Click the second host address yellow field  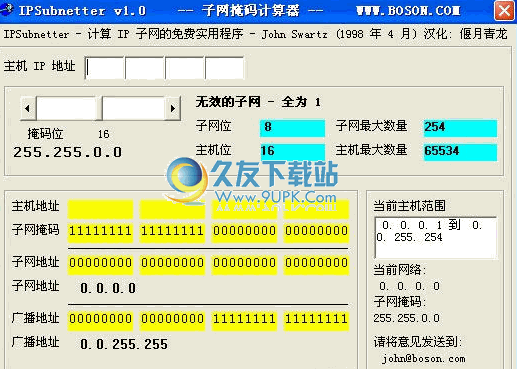click(172, 209)
